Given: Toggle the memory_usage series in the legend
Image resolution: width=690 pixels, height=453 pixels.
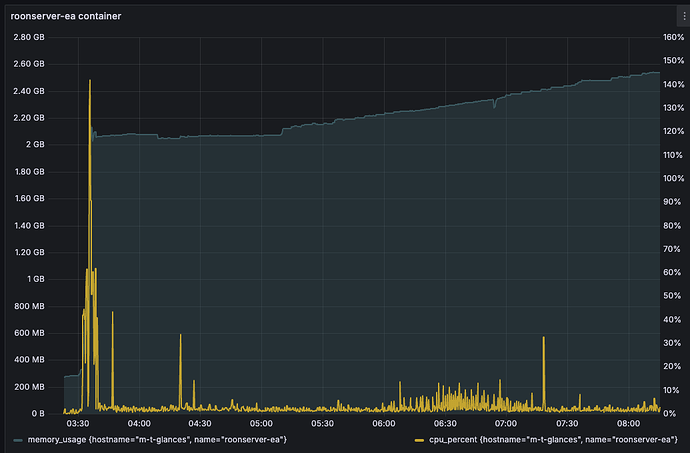Looking at the screenshot, I should coord(157,439).
